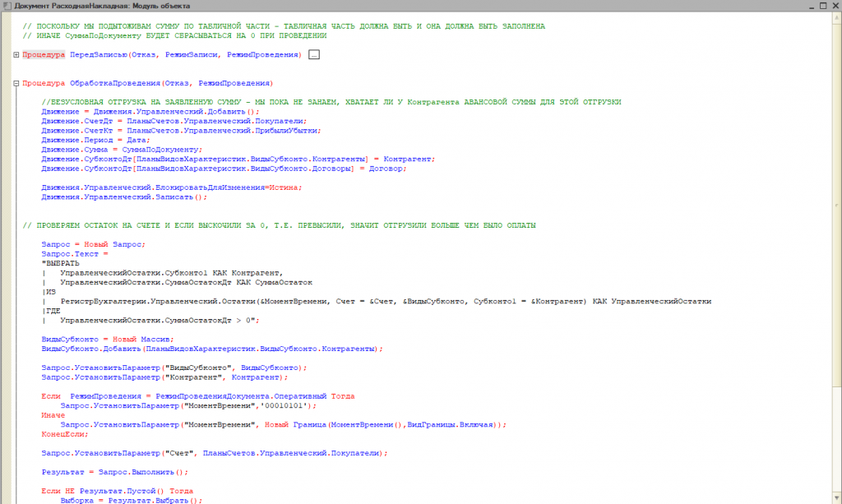Close the module editor window
The width and height of the screenshot is (842, 504).
click(835, 6)
